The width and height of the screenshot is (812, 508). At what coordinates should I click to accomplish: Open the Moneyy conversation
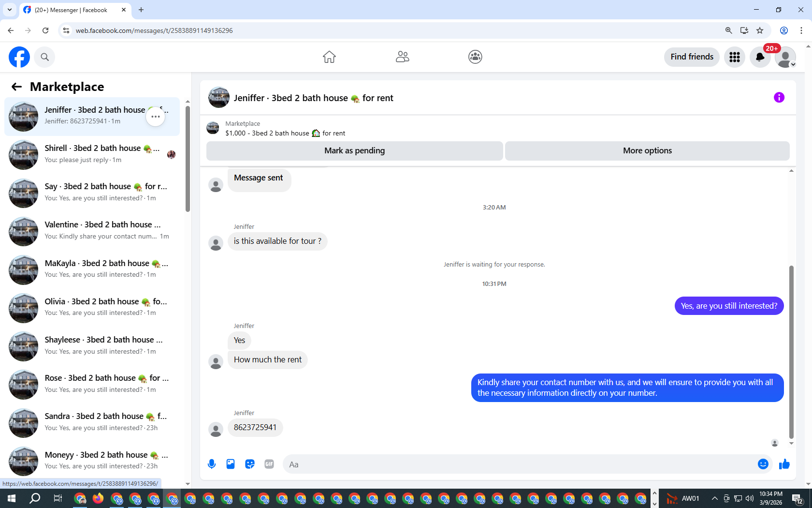pyautogui.click(x=92, y=461)
